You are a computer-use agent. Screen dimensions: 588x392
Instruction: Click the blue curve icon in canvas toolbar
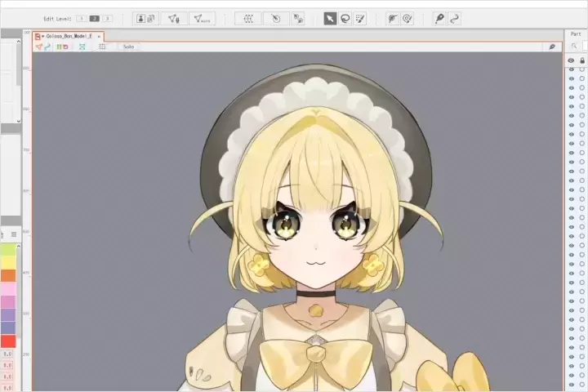[47, 47]
